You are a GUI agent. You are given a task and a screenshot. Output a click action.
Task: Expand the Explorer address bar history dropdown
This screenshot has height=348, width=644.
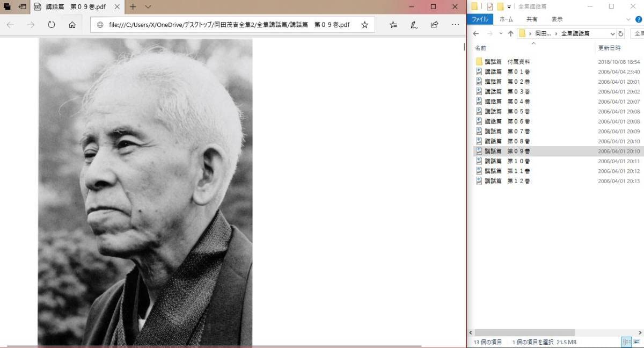[612, 34]
